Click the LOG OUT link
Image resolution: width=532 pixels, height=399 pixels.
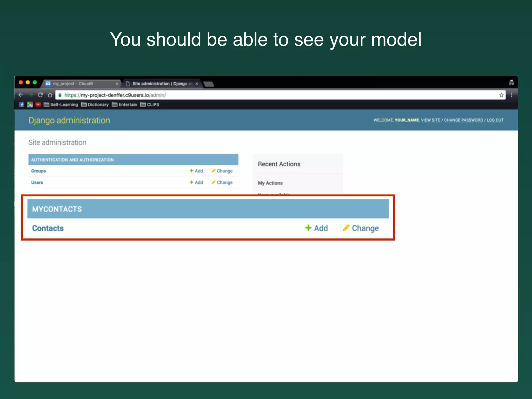(x=495, y=120)
